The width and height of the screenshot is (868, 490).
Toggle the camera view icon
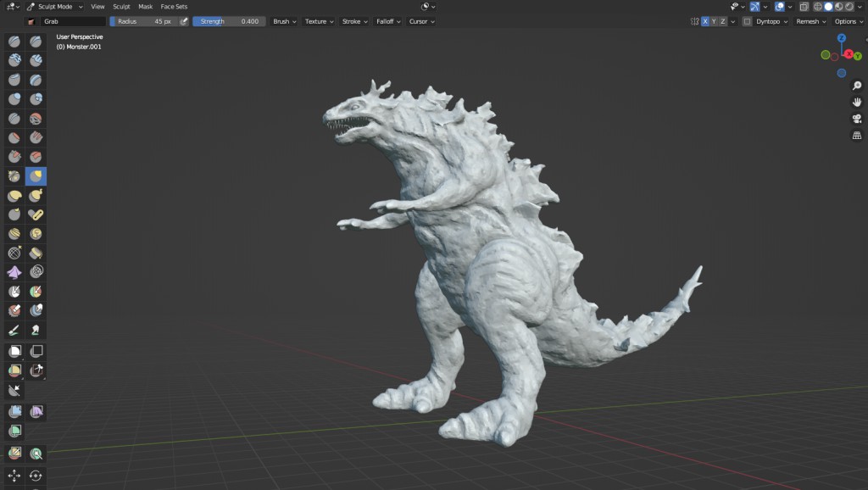pyautogui.click(x=857, y=119)
